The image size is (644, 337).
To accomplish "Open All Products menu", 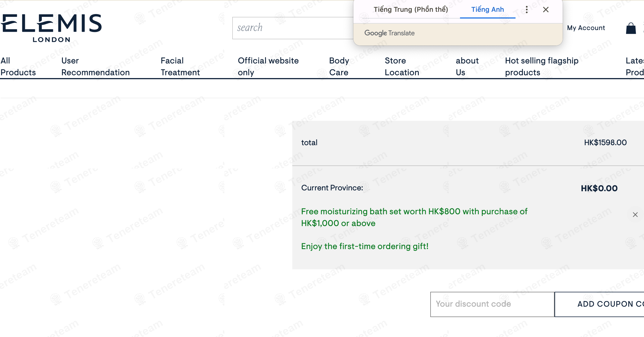I will pos(18,67).
